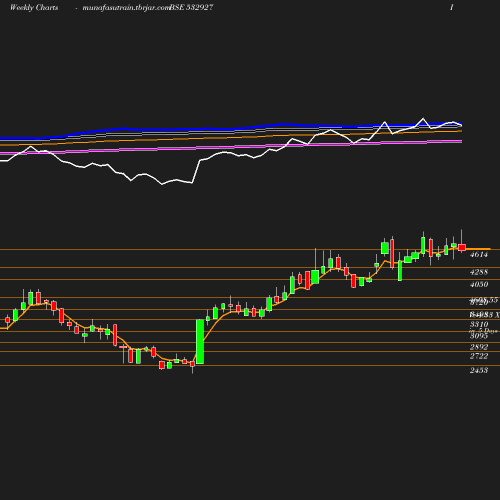Click the tallest green weekly candlestick

[200, 342]
